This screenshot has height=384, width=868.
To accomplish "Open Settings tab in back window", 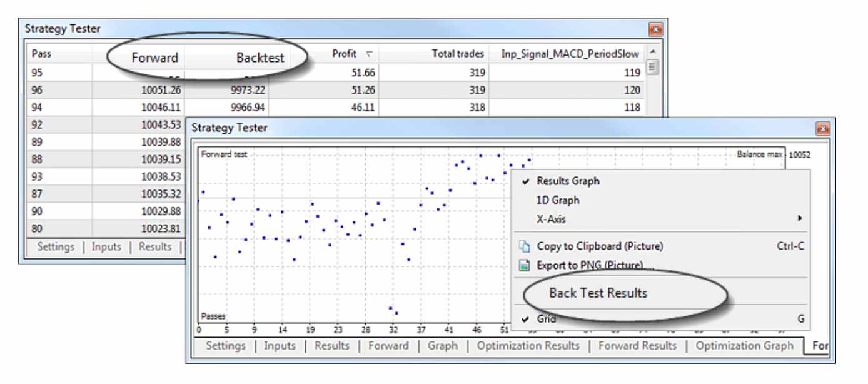I will 56,246.
